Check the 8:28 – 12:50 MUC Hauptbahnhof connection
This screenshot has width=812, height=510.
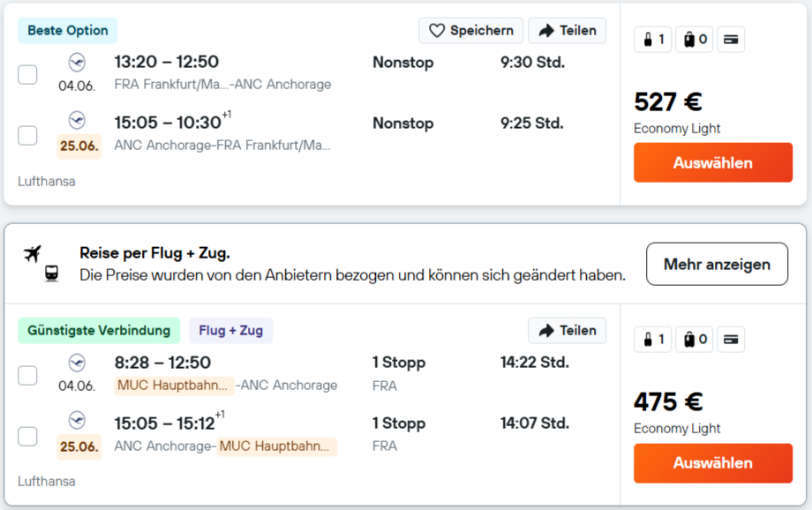click(28, 375)
